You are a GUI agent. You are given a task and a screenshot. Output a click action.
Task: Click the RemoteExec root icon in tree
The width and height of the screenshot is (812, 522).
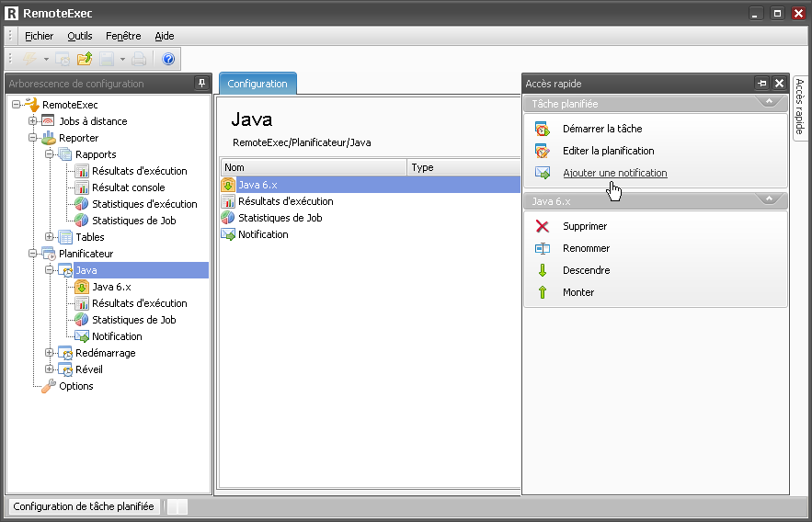point(32,105)
